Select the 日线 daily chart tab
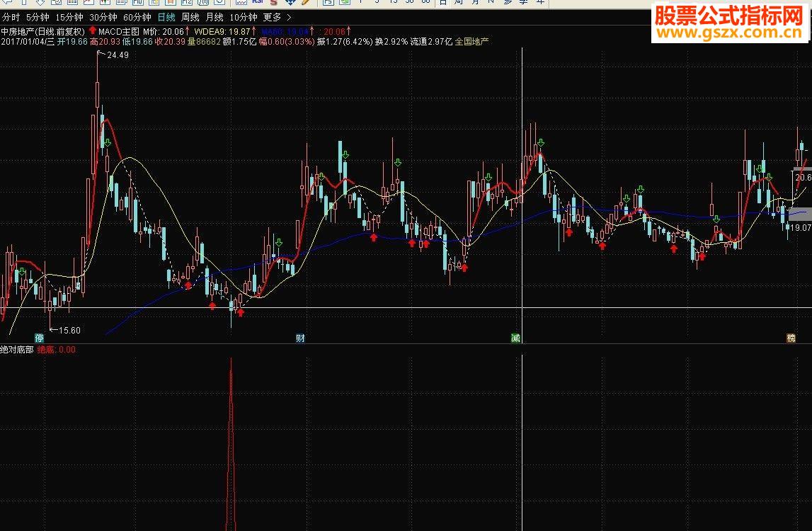 166,18
